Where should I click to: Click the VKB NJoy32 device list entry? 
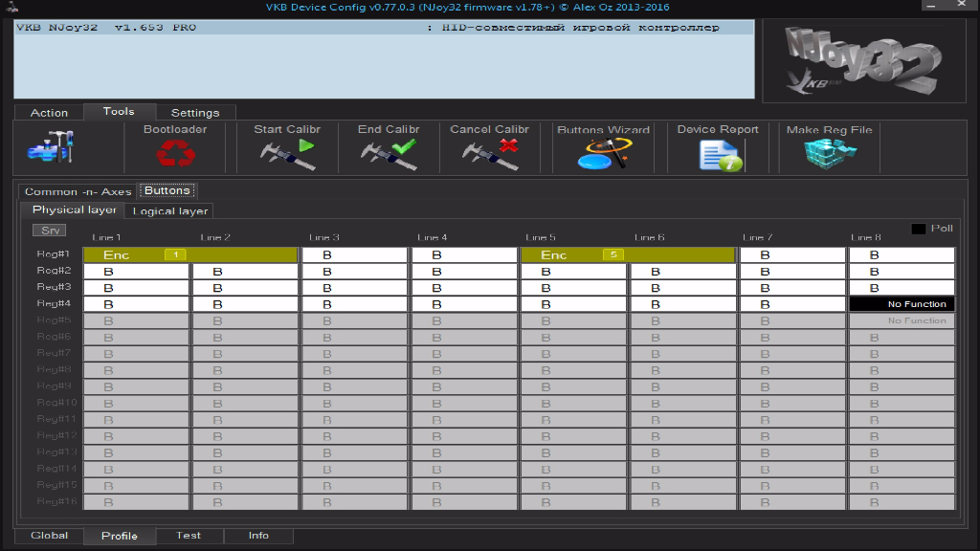tap(384, 28)
